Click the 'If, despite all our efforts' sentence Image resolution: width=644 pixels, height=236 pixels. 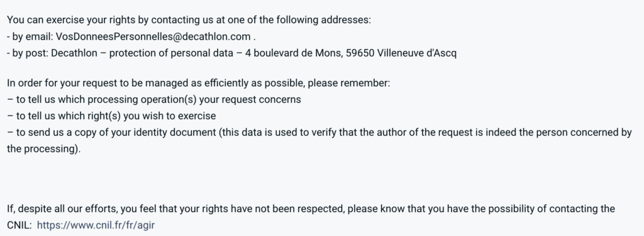(x=311, y=208)
